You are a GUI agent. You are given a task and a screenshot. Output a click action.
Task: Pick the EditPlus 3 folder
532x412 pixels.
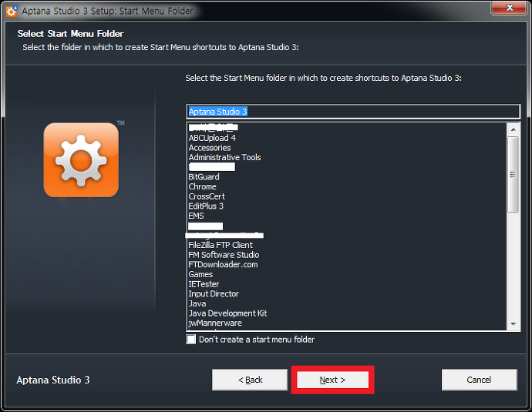pos(206,206)
